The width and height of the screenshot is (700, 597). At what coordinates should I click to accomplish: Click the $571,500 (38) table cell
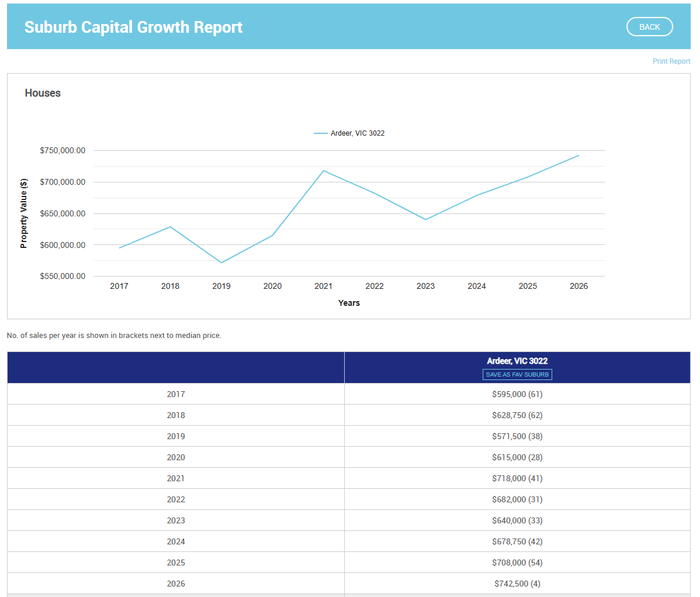coord(517,436)
